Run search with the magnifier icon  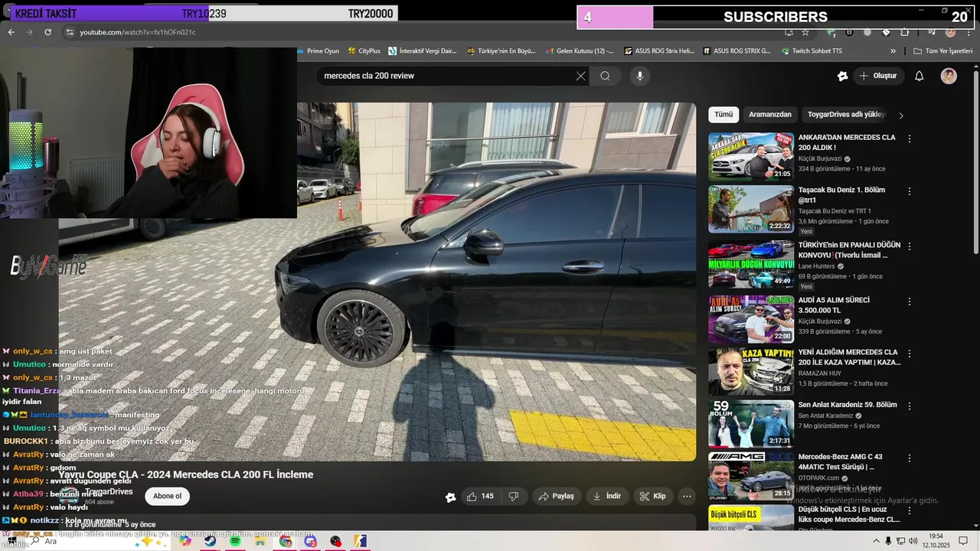pyautogui.click(x=605, y=76)
